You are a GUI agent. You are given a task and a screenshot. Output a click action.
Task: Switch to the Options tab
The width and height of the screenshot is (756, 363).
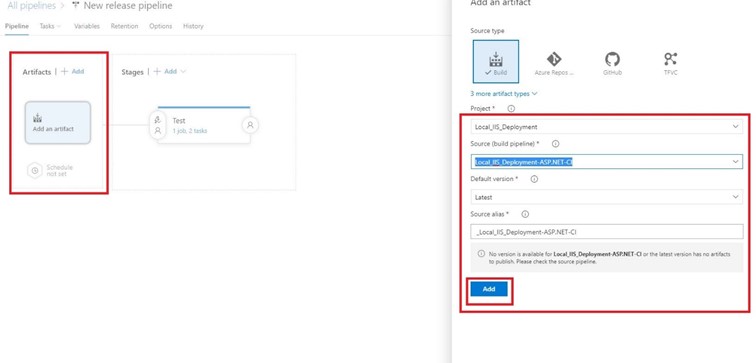click(x=161, y=26)
